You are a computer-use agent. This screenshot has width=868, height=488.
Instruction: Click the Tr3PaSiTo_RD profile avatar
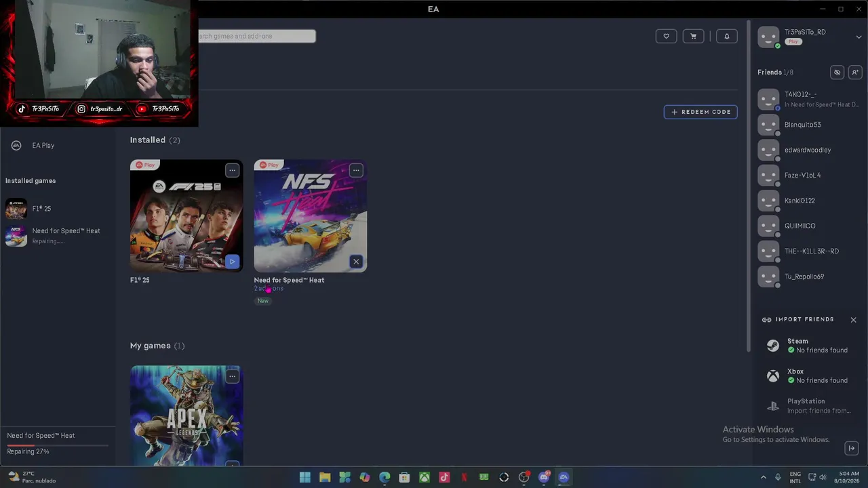(769, 37)
